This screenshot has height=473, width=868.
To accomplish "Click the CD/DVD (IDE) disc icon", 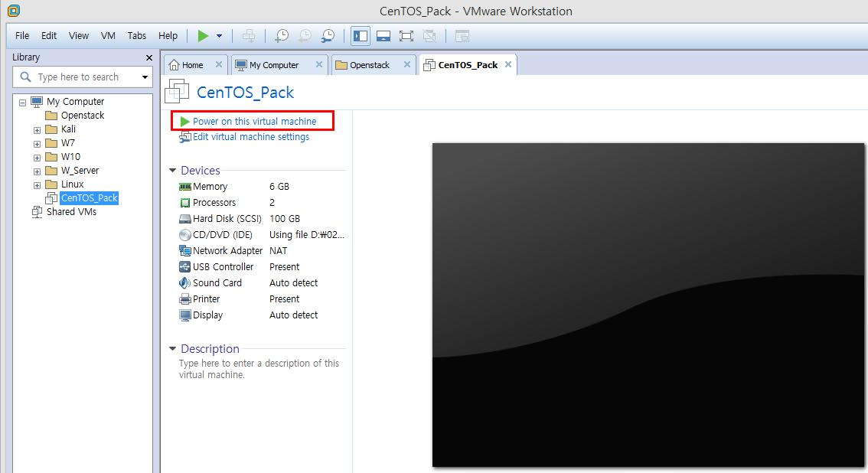I will [x=185, y=235].
